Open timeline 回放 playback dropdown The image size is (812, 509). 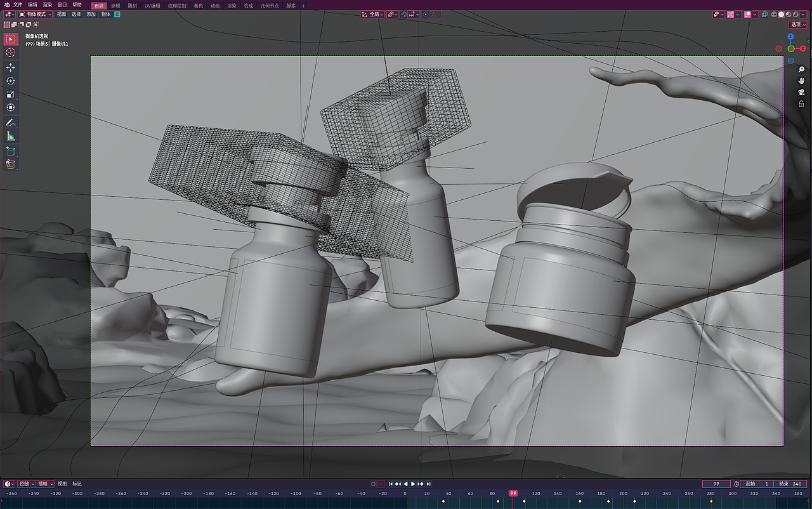[27, 484]
